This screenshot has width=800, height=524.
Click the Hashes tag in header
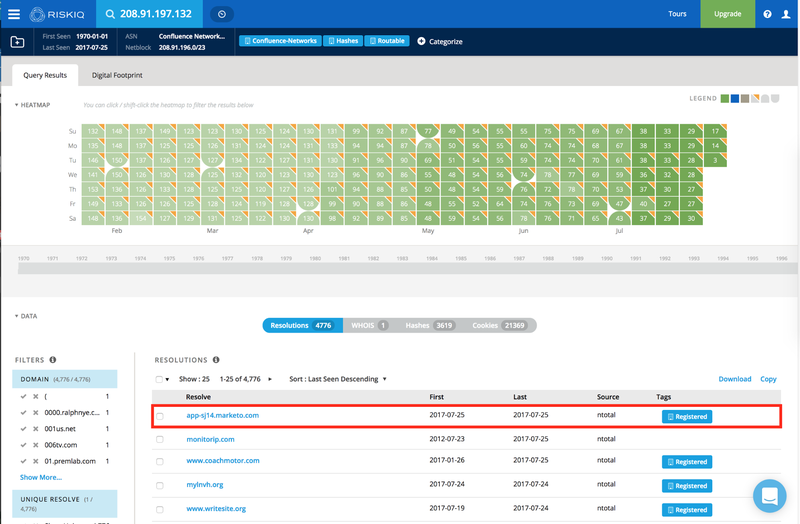pyautogui.click(x=343, y=41)
